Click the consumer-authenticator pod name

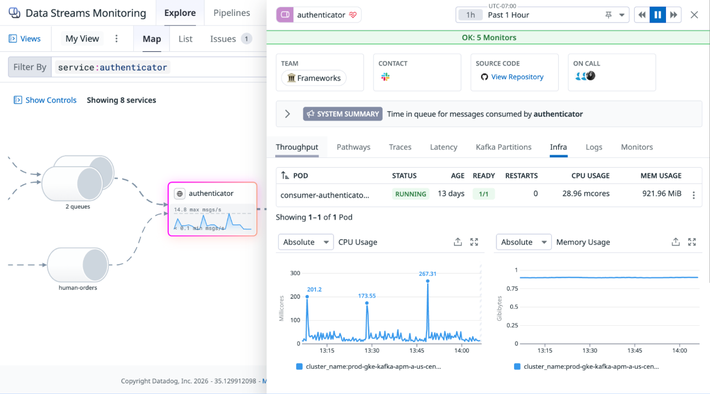(x=325, y=195)
